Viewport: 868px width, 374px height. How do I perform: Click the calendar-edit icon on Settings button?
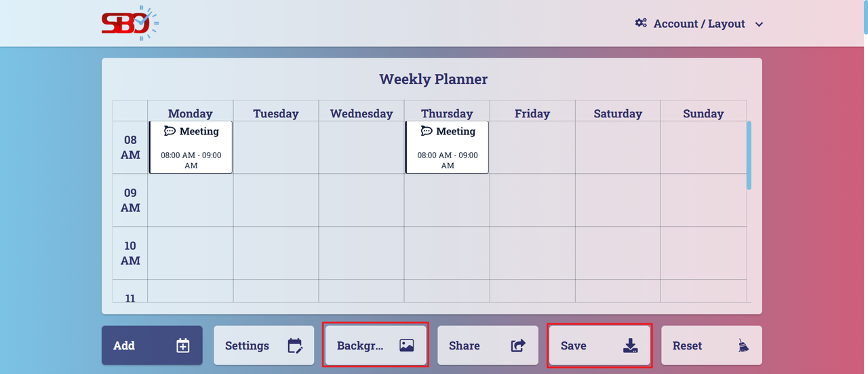point(295,345)
